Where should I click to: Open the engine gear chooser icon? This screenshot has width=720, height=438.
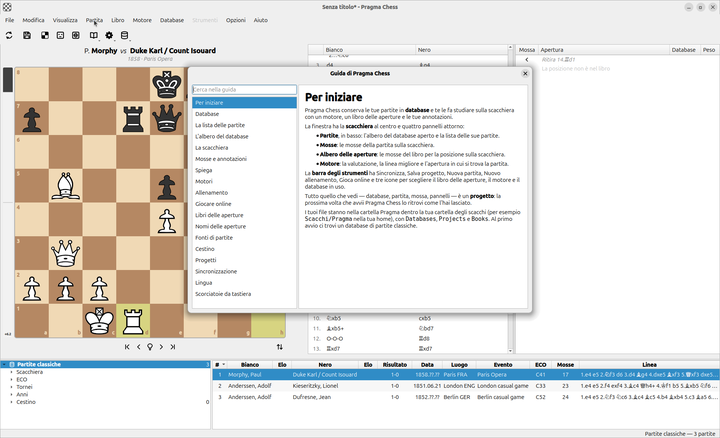[109, 35]
